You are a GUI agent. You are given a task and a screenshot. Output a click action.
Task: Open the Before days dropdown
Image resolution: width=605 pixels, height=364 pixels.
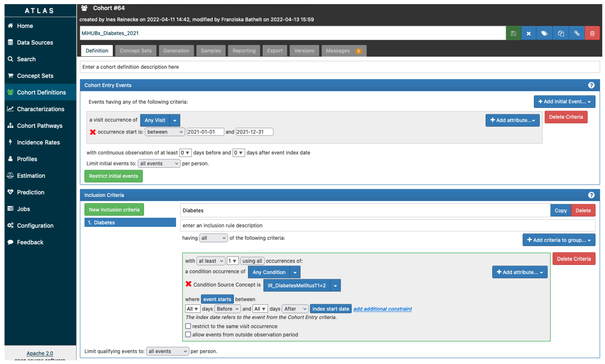(227, 309)
